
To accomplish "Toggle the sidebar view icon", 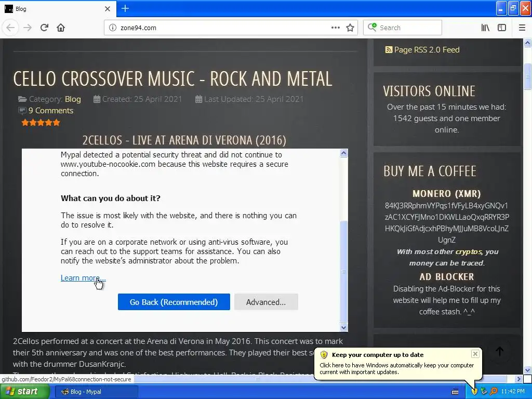I will [x=502, y=28].
